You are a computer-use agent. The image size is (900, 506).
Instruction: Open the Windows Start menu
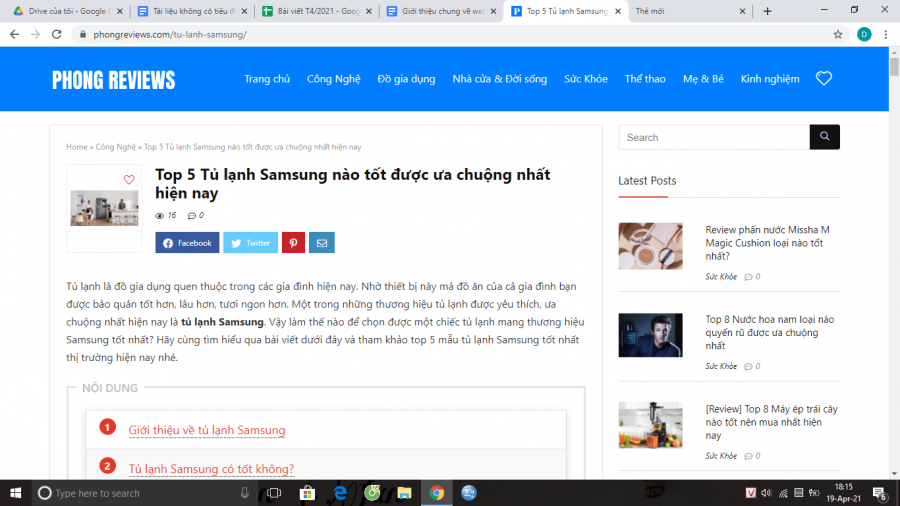(15, 493)
